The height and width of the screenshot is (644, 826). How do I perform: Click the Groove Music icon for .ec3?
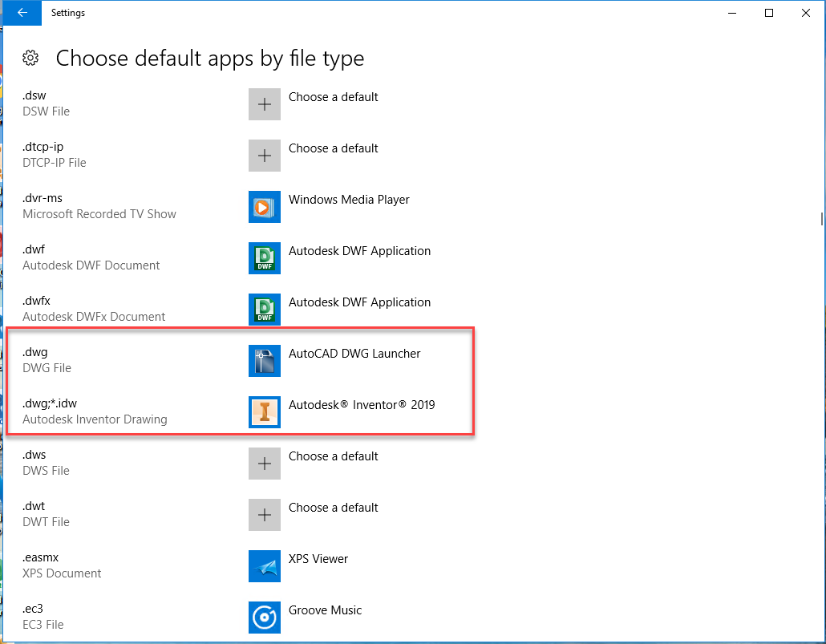pyautogui.click(x=265, y=618)
